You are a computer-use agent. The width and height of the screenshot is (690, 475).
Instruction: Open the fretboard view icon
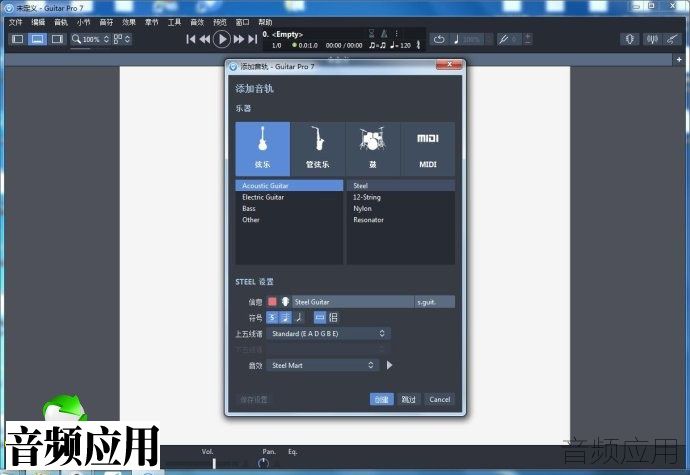pos(630,39)
